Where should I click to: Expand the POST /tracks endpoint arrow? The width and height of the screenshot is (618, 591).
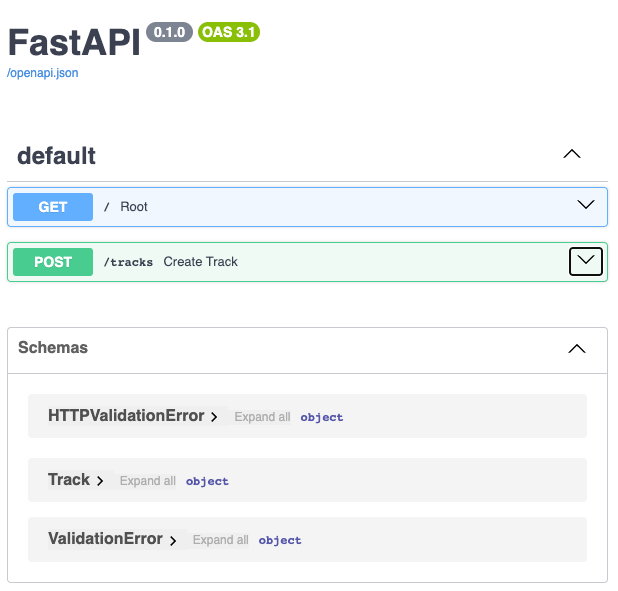coord(586,261)
